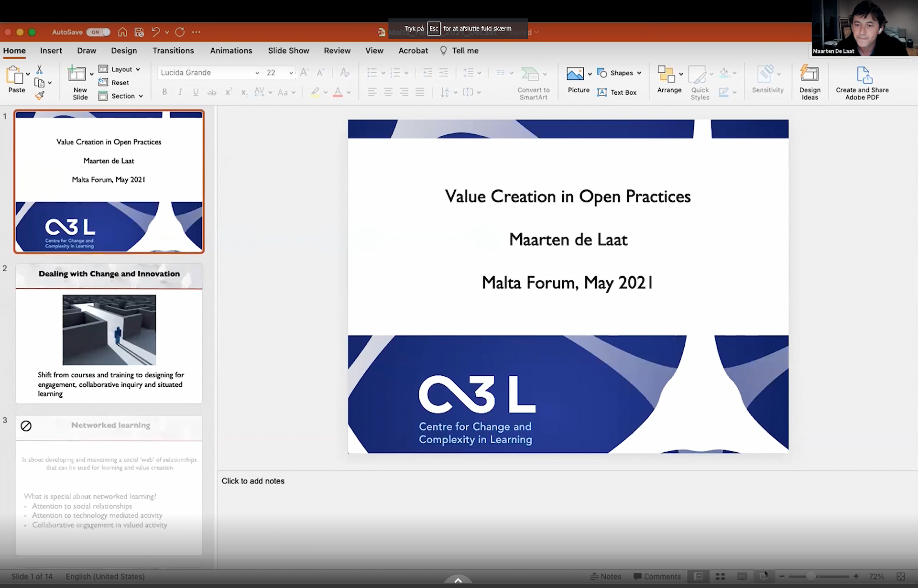Toggle the Comments pane button
Viewport: 918px width, 588px height.
tap(657, 577)
